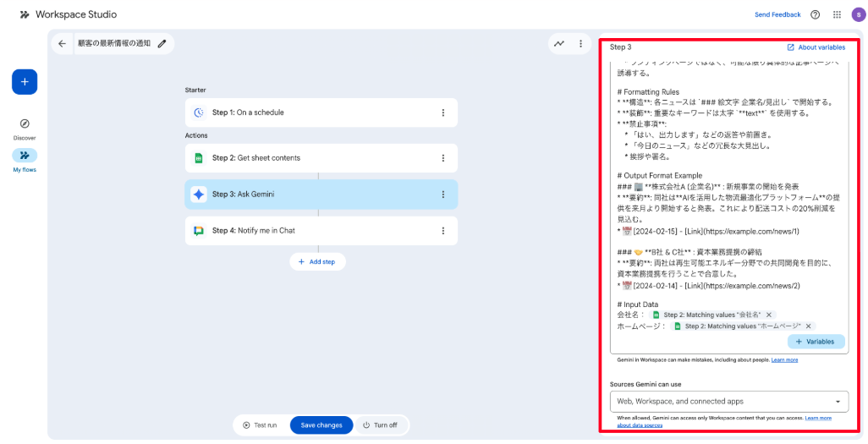Click the Add step button
This screenshot has height=444, width=868.
pyautogui.click(x=317, y=262)
